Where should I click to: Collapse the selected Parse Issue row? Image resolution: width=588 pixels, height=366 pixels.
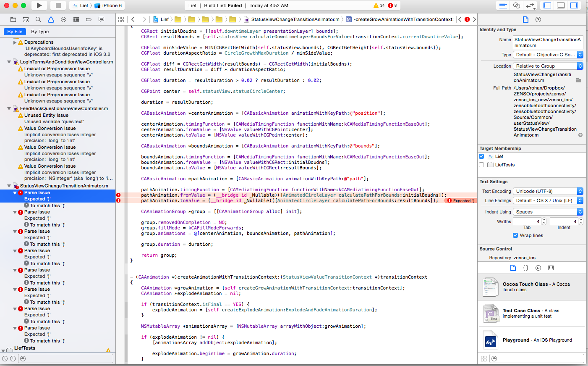[x=15, y=193]
